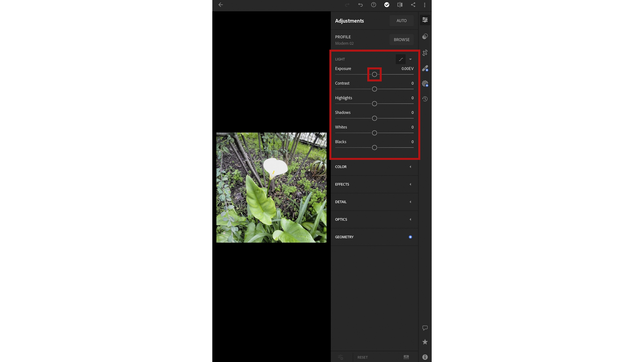Tap the checkmark done icon
Screen dimensions: 644x362
pyautogui.click(x=387, y=5)
